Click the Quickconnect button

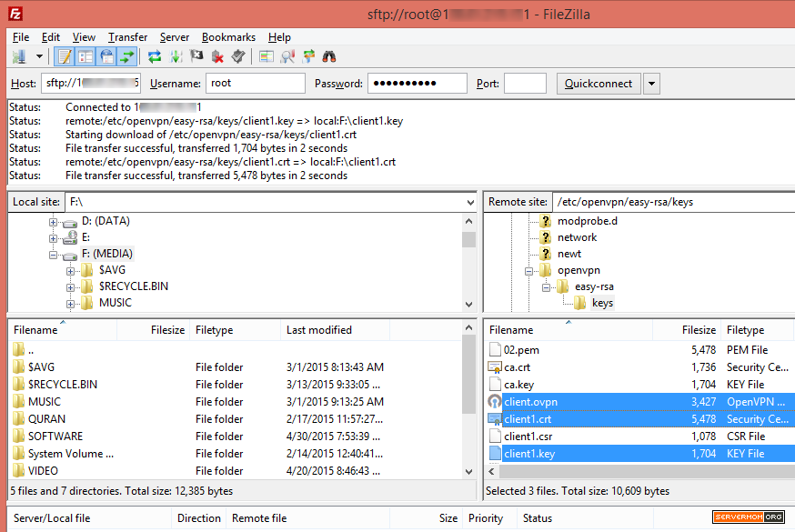click(x=599, y=84)
